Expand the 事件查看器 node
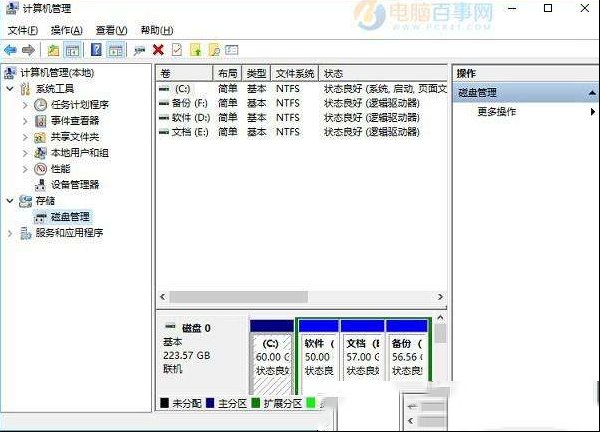The image size is (600, 432). point(25,121)
